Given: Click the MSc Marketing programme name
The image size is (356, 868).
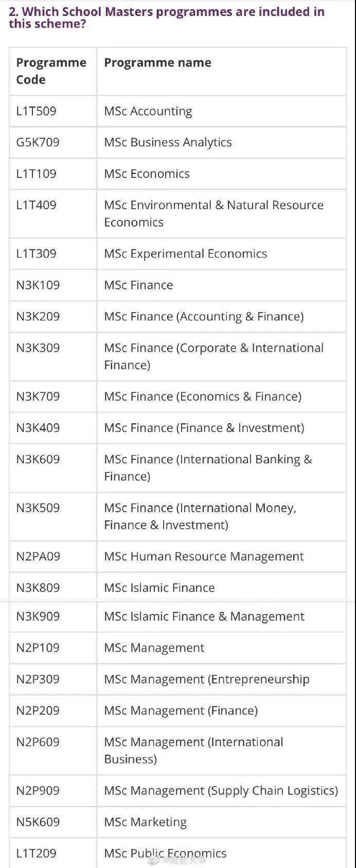Looking at the screenshot, I should click(x=145, y=822).
